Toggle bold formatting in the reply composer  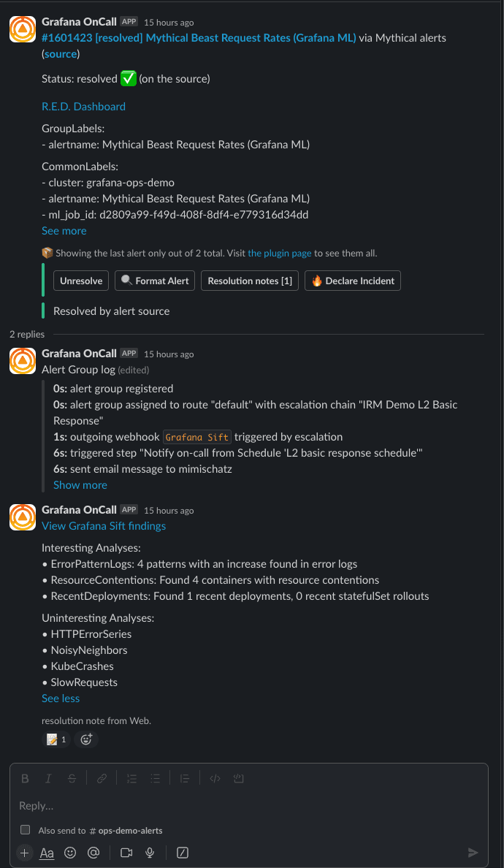25,778
